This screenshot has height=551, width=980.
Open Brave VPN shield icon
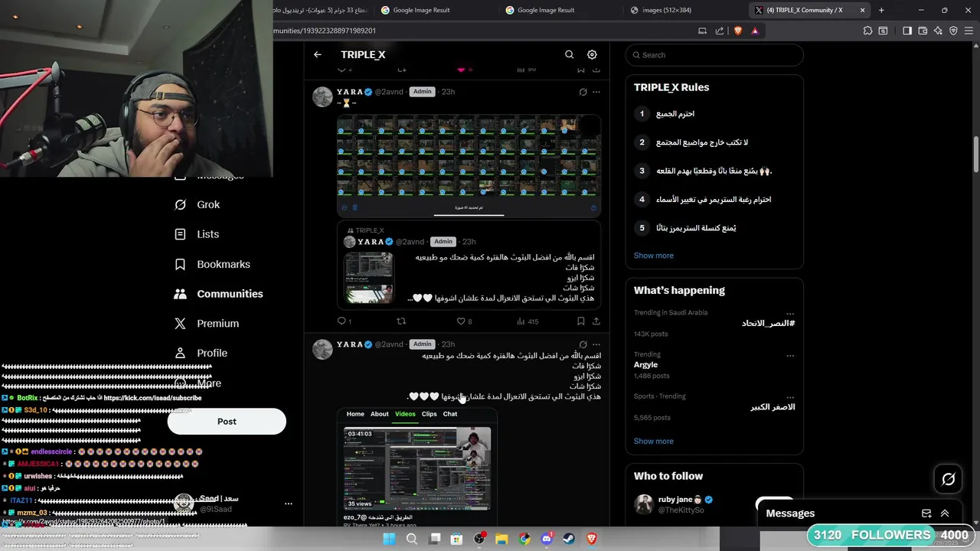(953, 31)
